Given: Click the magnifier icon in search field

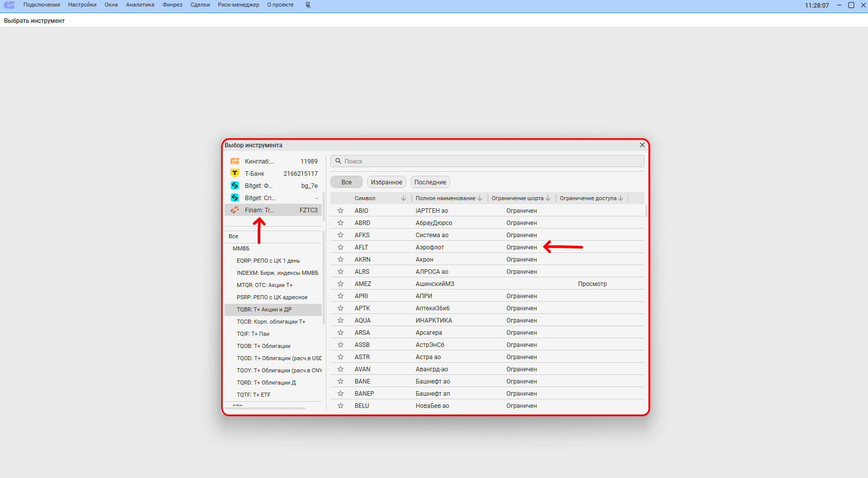Looking at the screenshot, I should 338,161.
